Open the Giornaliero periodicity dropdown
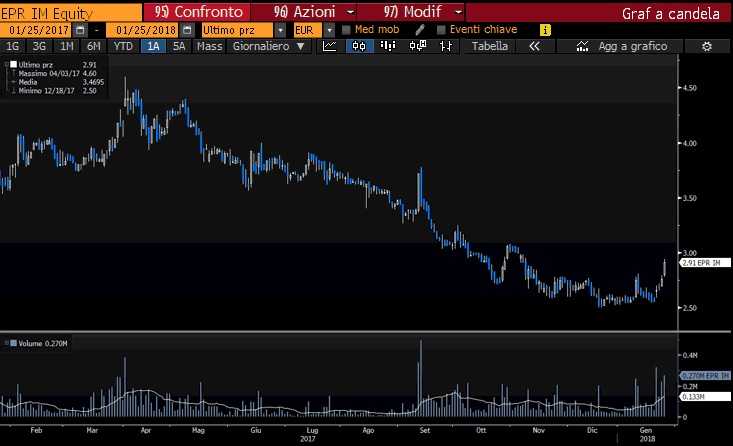Image resolution: width=733 pixels, height=446 pixels. click(269, 46)
